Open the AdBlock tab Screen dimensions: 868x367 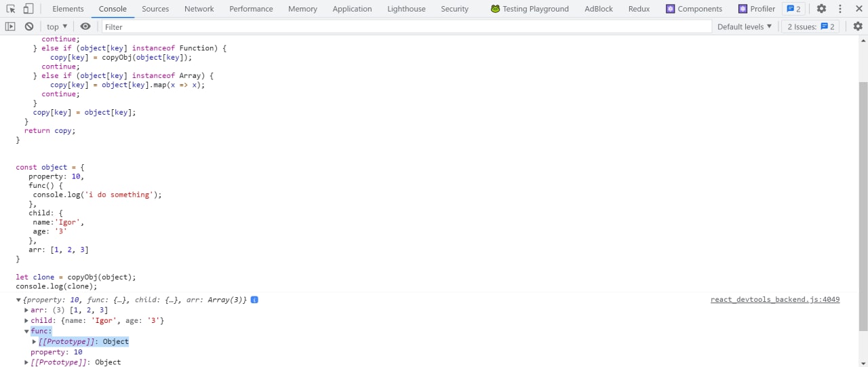click(598, 9)
